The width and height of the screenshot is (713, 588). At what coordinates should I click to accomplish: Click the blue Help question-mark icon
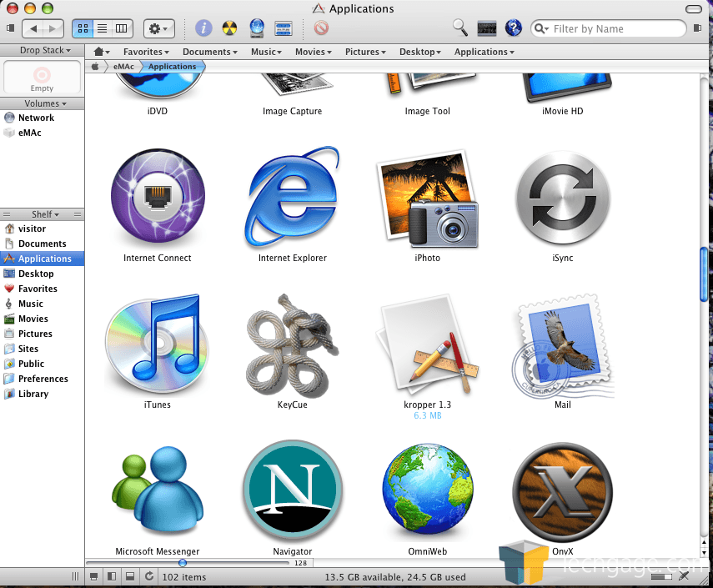(514, 28)
